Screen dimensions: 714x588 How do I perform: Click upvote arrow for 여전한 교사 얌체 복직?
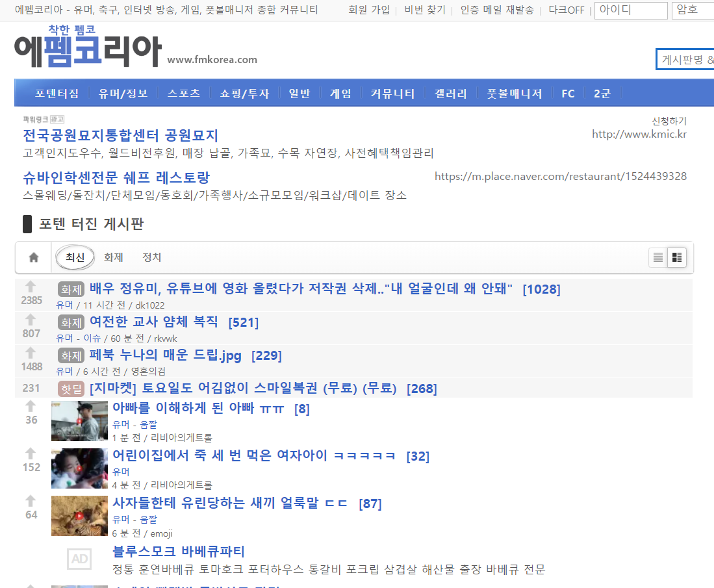pyautogui.click(x=31, y=320)
